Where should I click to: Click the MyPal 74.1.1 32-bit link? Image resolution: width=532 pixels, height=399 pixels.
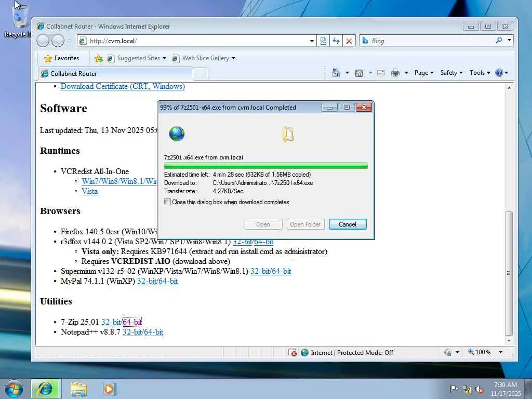[147, 281]
